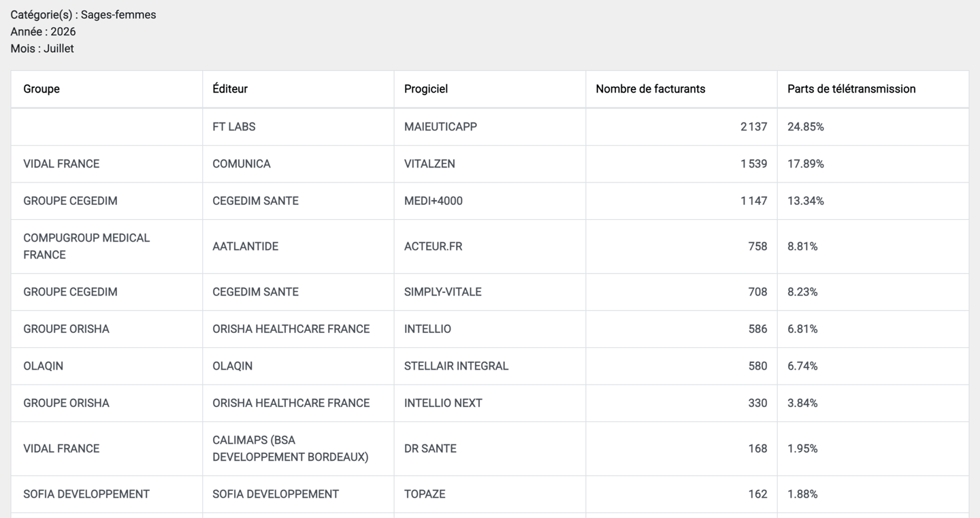Screen dimensions: 980x518
Task: Click the STELLAIR INTEGRAL cell
Action: pyautogui.click(x=490, y=366)
